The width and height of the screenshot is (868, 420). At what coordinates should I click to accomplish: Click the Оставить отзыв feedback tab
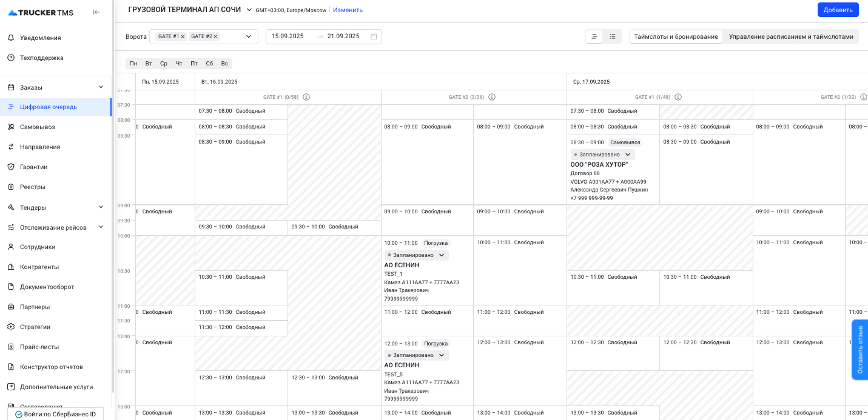point(860,350)
